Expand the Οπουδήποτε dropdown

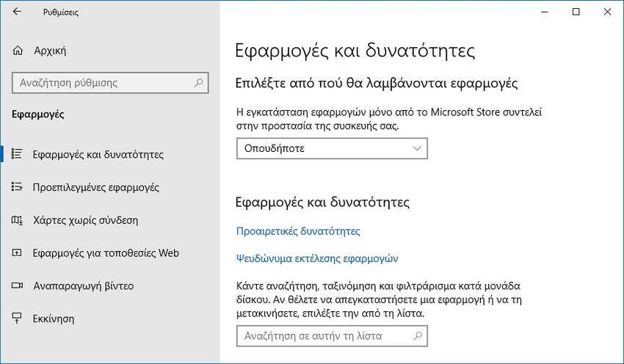pyautogui.click(x=332, y=148)
